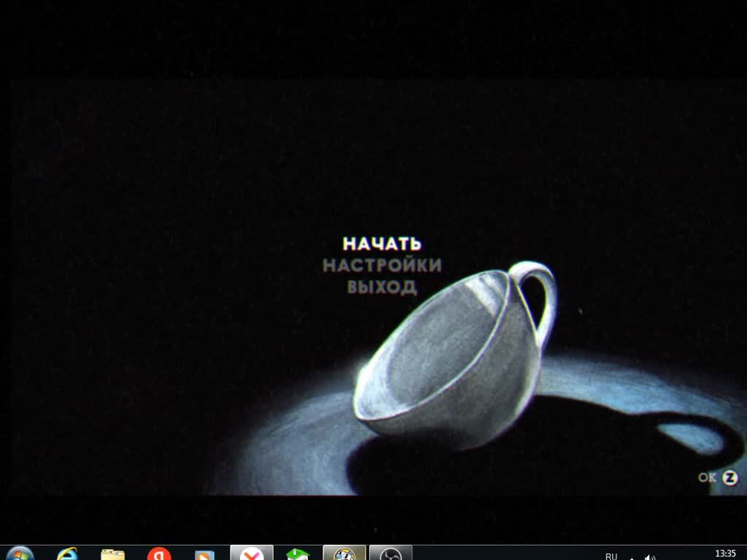Open the volume speaker tray icon

[650, 557]
